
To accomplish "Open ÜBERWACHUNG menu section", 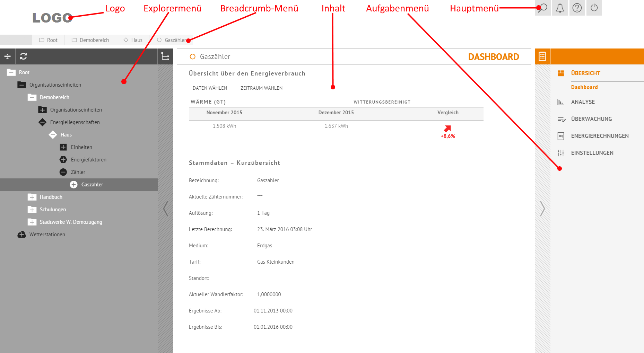I will (591, 119).
